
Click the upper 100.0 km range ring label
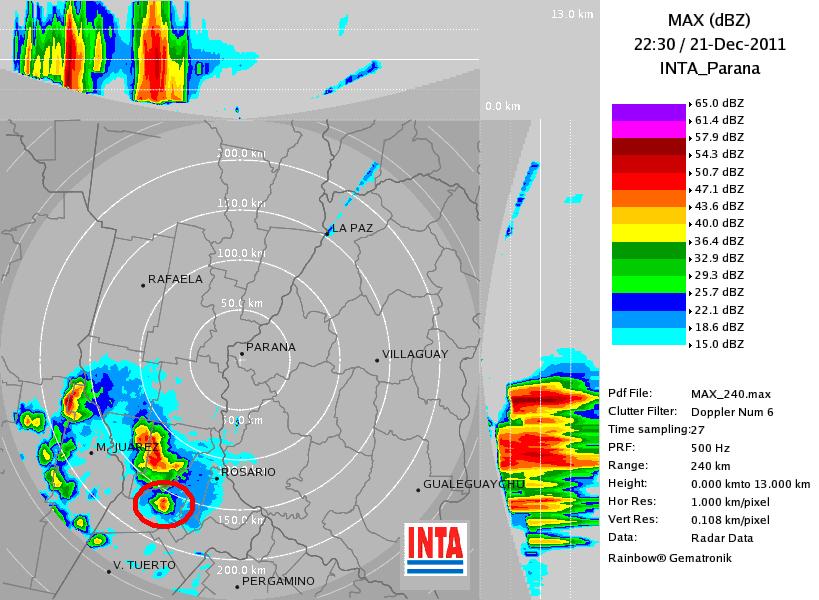click(x=241, y=253)
